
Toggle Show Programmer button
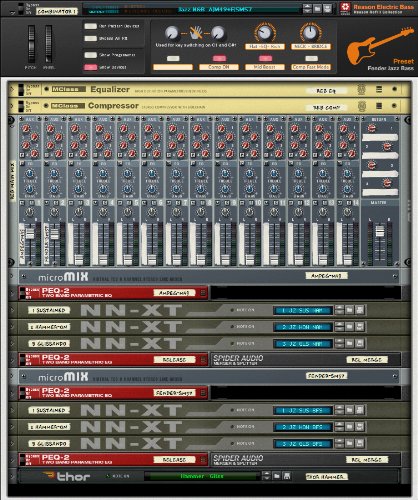tap(90, 55)
